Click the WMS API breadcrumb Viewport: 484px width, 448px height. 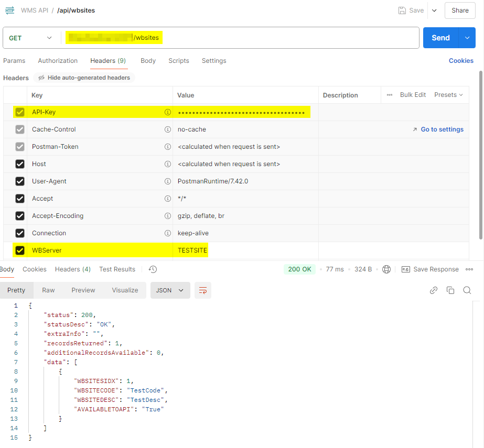pos(35,10)
